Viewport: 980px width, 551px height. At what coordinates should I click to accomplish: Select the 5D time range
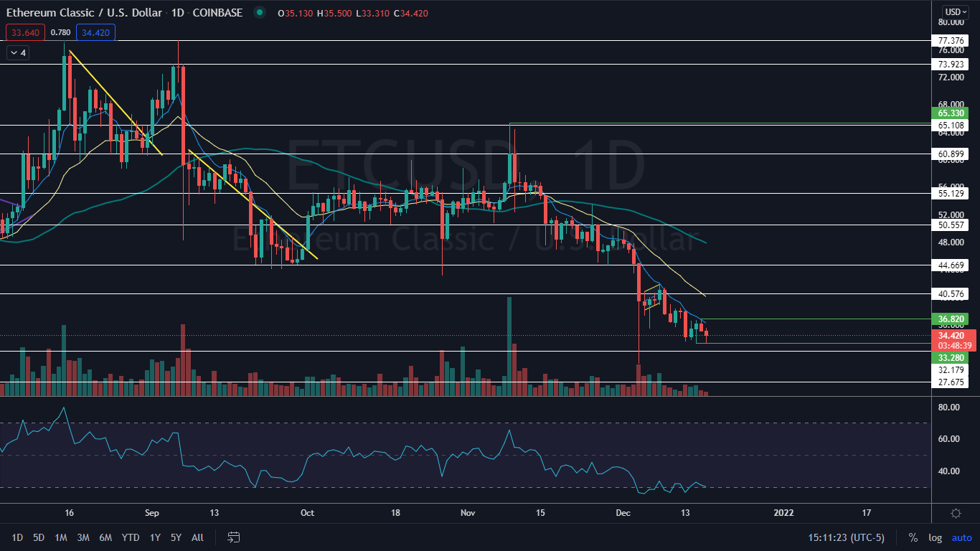click(39, 537)
